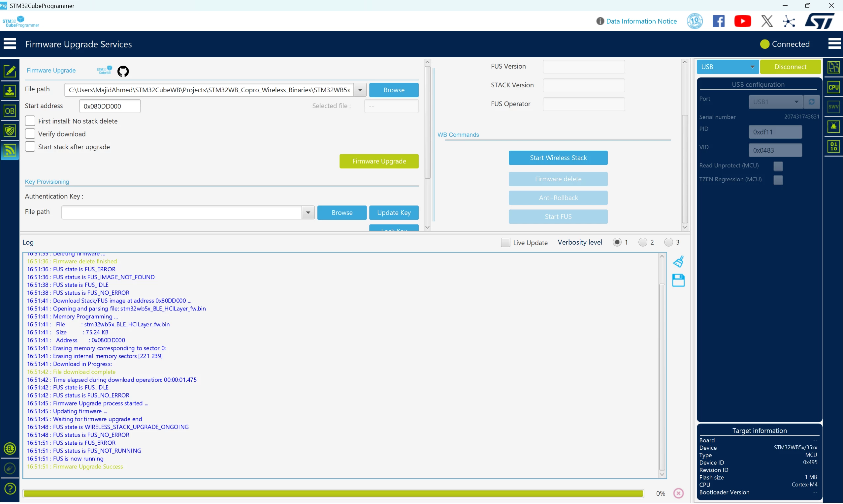Open the CPU panel icon

pos(833,87)
